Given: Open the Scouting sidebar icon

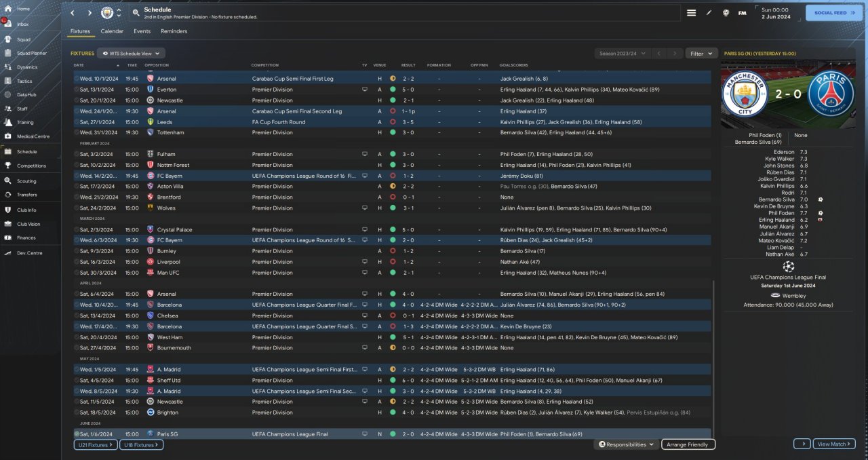Looking at the screenshot, I should pos(8,181).
